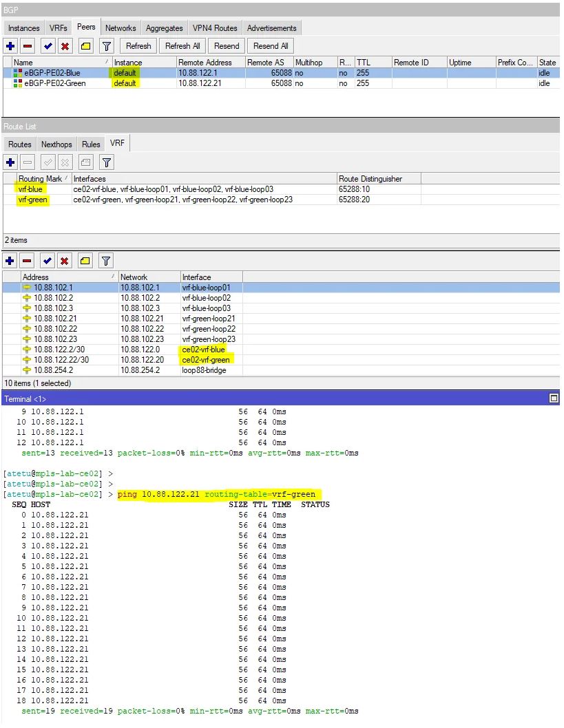Image resolution: width=564 pixels, height=728 pixels.
Task: Click address icon beside 10.88.254.2
Action: [27, 370]
